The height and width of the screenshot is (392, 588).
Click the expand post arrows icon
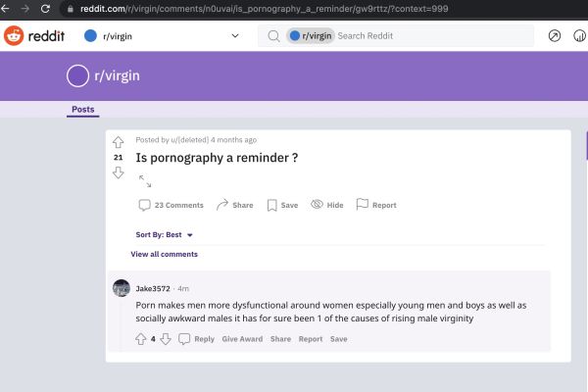coord(145,181)
